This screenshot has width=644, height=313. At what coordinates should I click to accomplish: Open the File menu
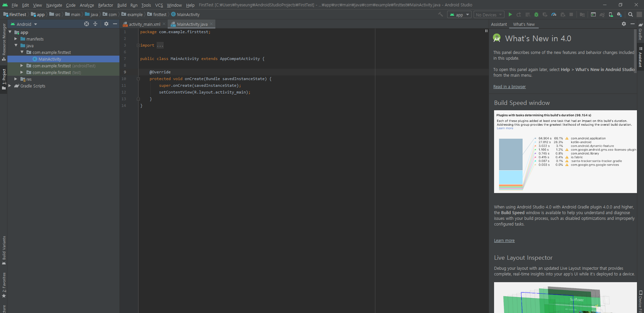[15, 5]
